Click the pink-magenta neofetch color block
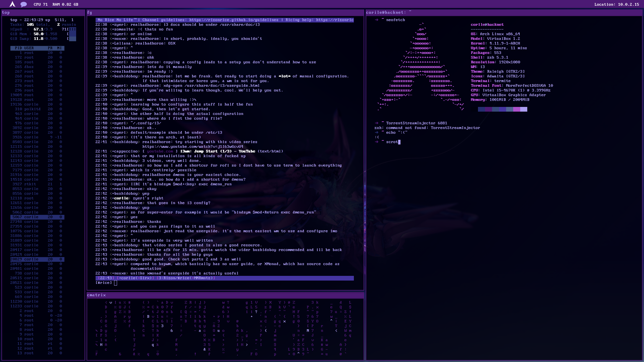Screen dimensions: 644x362 point(517,109)
